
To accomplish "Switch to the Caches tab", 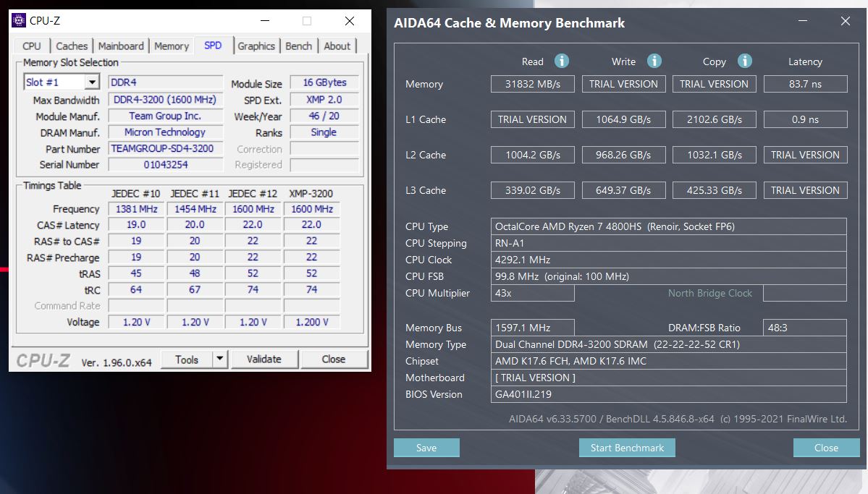I will tap(72, 46).
